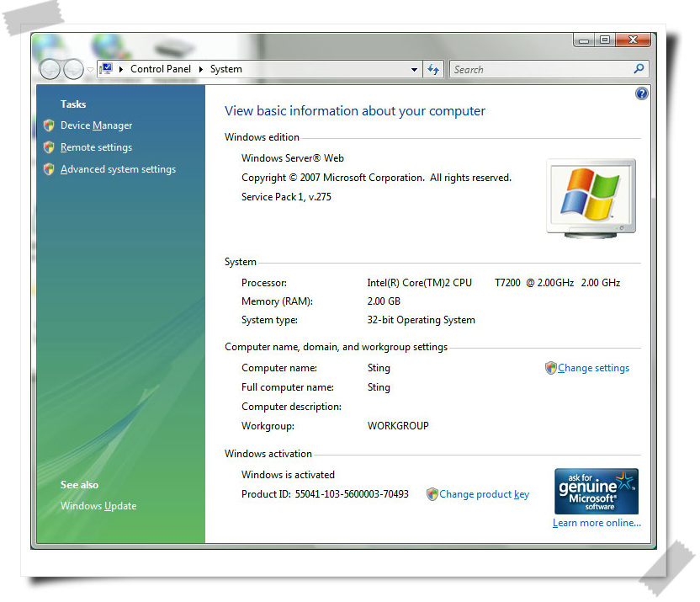Click the copyright 2007 Microsoft Corporation line

(x=376, y=178)
